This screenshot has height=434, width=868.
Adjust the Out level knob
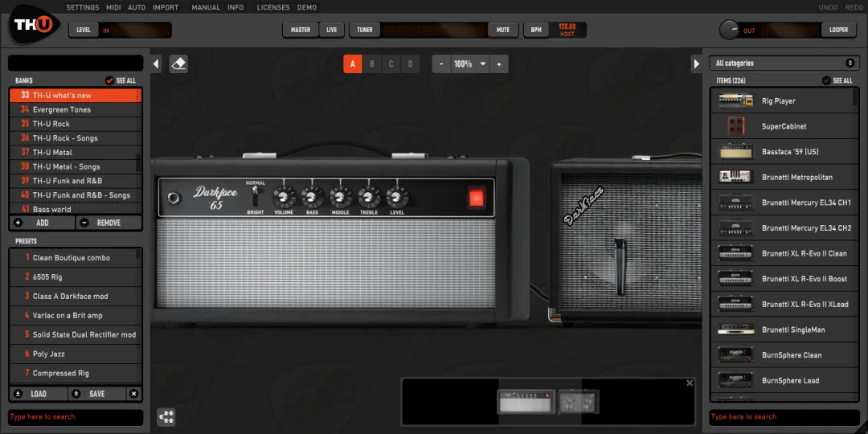point(730,30)
